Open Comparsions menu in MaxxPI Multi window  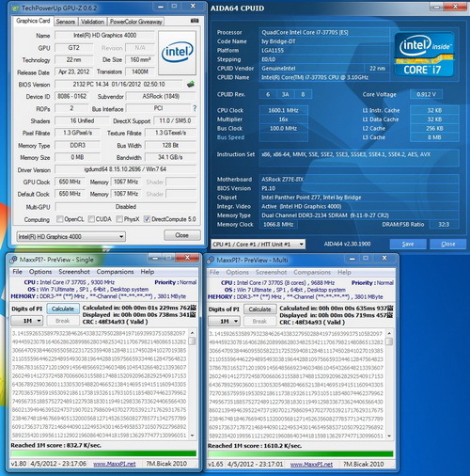[x=312, y=272]
